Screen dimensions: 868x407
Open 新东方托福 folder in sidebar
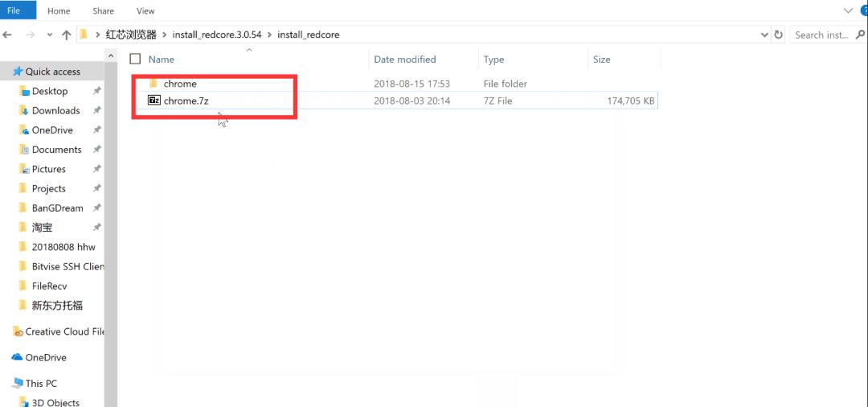(x=58, y=305)
